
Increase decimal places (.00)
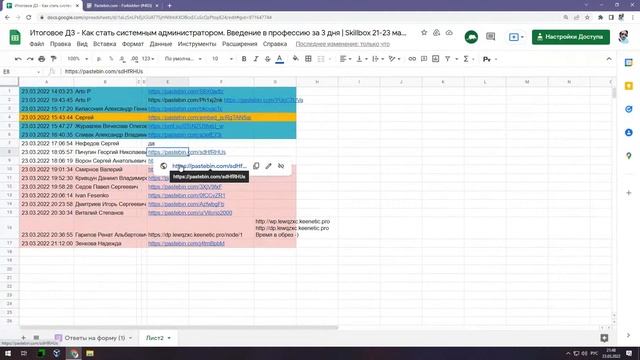(134, 59)
